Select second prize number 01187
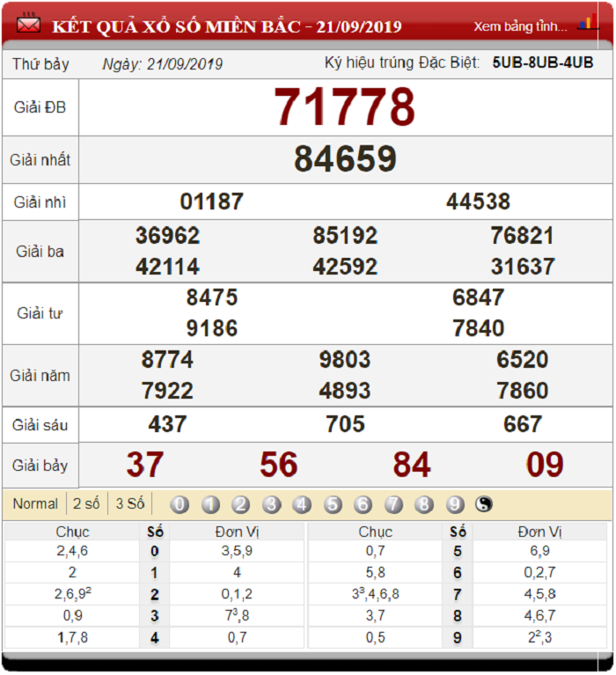The image size is (616, 675). click(212, 202)
